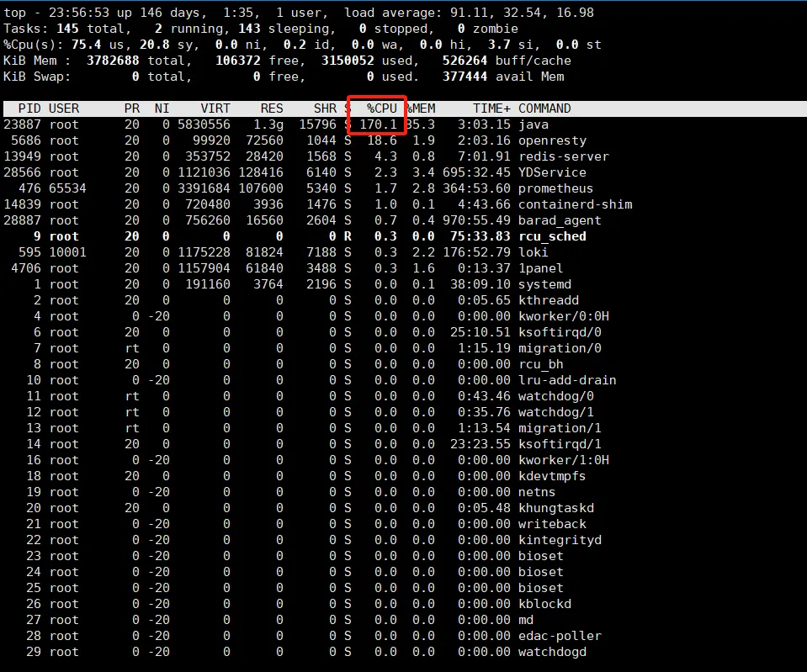Click the TIME+ column header
The image size is (807, 672).
tap(491, 108)
